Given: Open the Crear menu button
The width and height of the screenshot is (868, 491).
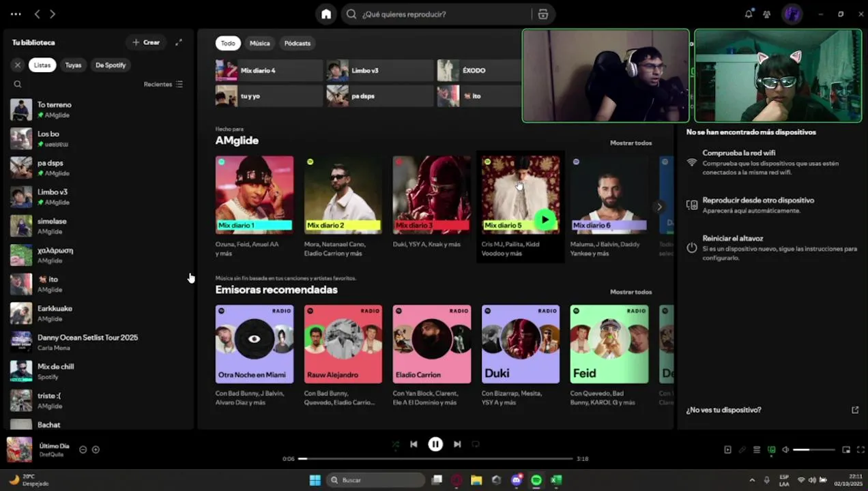Looking at the screenshot, I should click(146, 42).
